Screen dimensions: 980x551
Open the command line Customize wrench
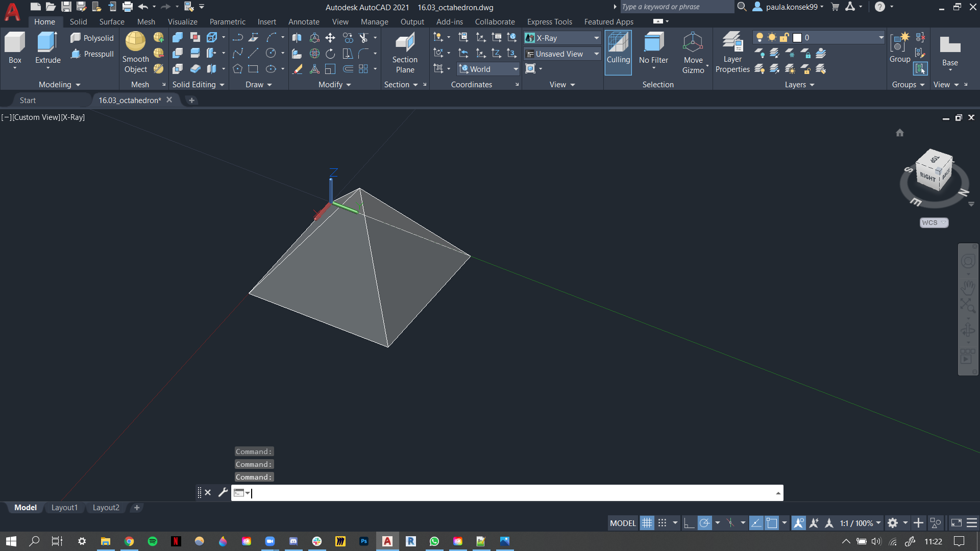pos(223,492)
